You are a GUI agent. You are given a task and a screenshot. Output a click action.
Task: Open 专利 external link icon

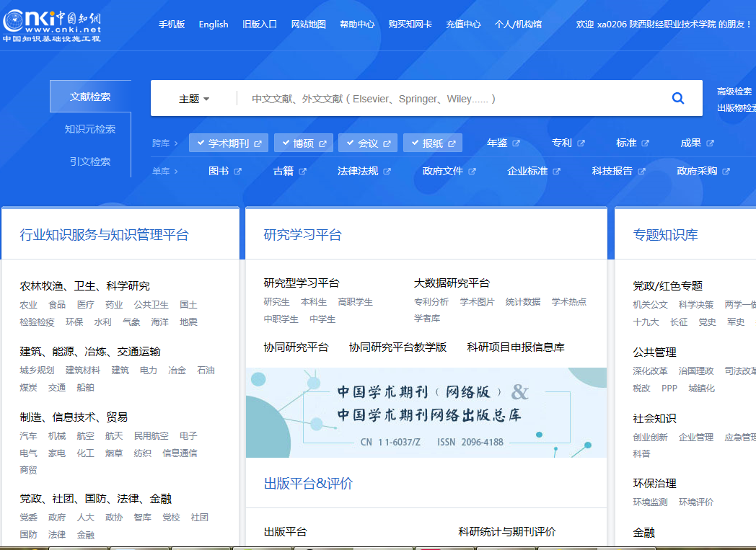pyautogui.click(x=581, y=143)
